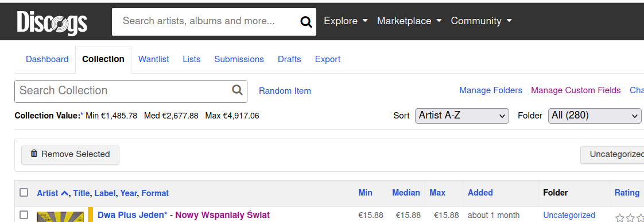Viewport: 644px width, 222px height.
Task: Click the trash icon on Remove Selected
Action: click(x=34, y=154)
